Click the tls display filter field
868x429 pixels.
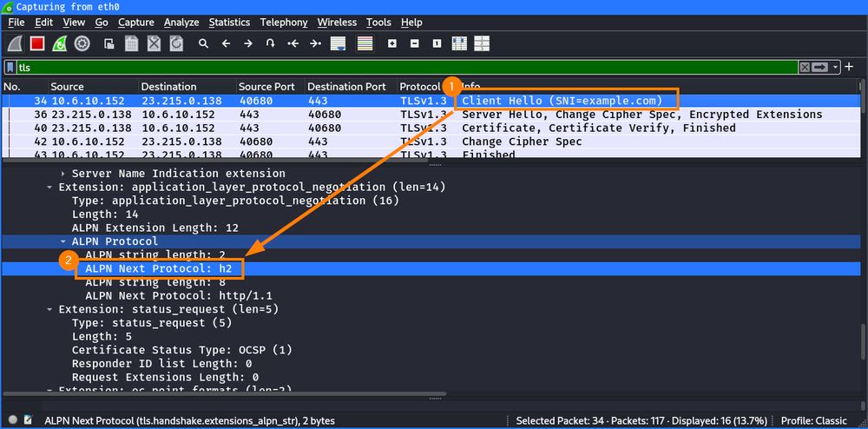tap(407, 67)
